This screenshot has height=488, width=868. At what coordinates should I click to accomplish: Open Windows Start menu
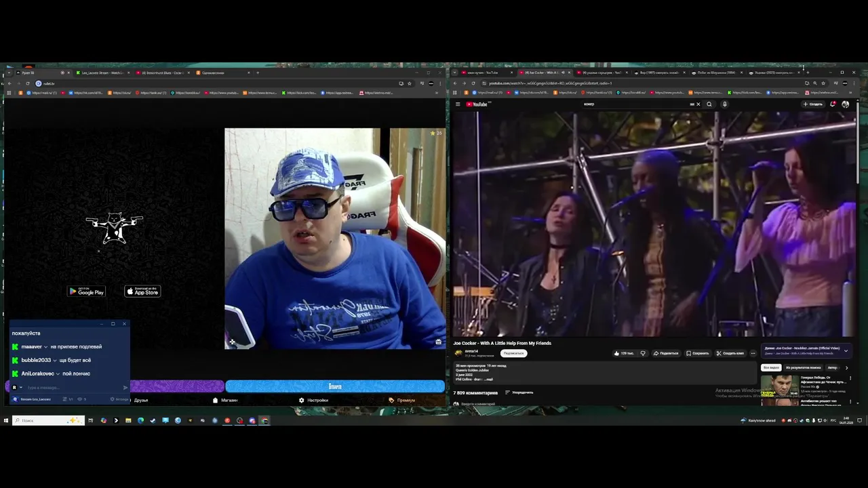coord(6,420)
